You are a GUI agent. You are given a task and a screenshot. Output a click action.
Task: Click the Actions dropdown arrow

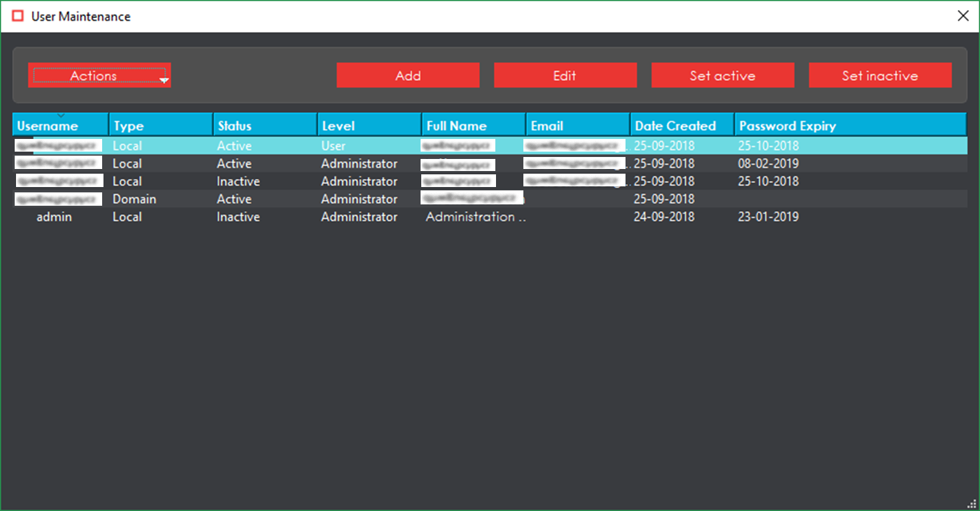pos(164,80)
